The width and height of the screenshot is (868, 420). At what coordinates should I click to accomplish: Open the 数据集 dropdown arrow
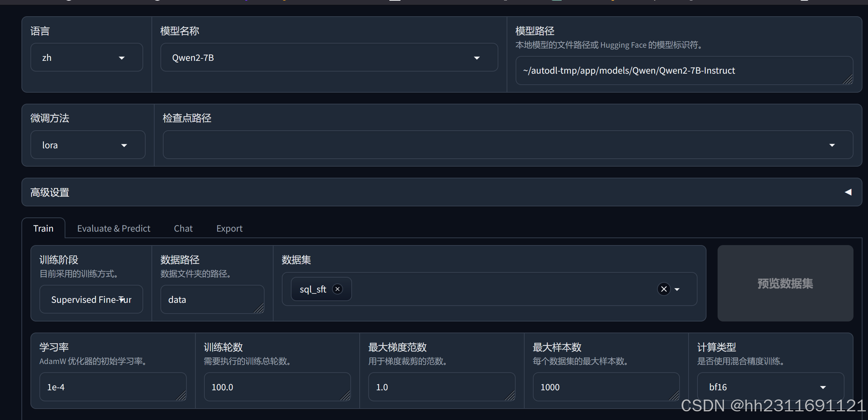tap(677, 289)
